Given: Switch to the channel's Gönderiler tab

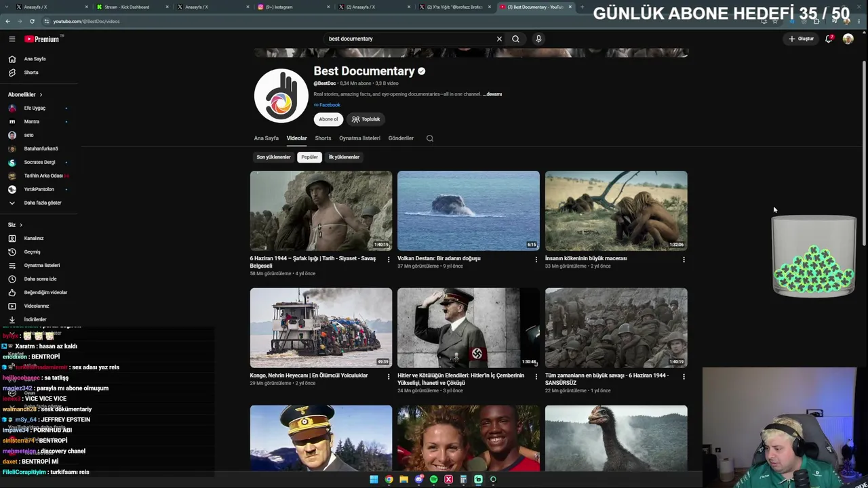Looking at the screenshot, I should (401, 138).
